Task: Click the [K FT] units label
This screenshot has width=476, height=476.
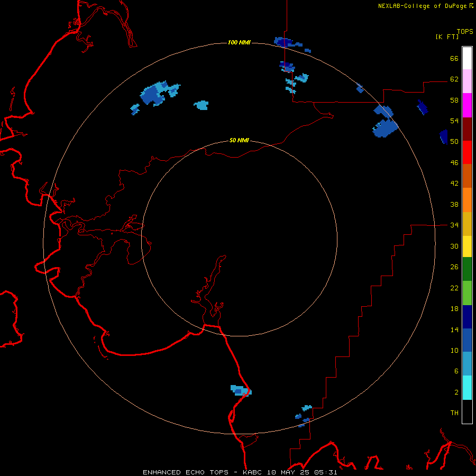Action: (x=447, y=37)
